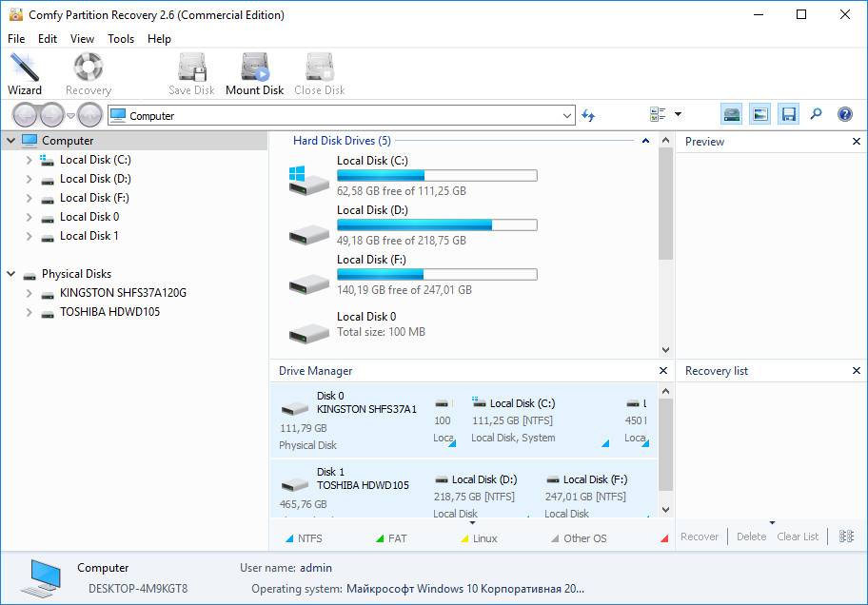Click the NTFS legend entry

point(304,538)
